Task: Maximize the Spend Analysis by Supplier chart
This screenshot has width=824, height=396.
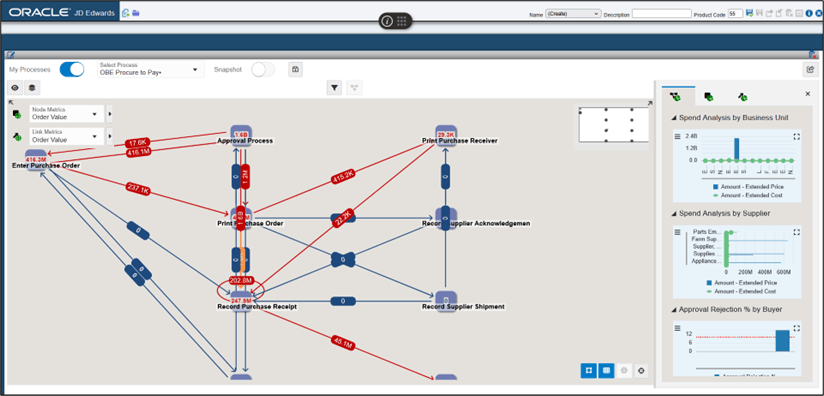Action: click(797, 232)
